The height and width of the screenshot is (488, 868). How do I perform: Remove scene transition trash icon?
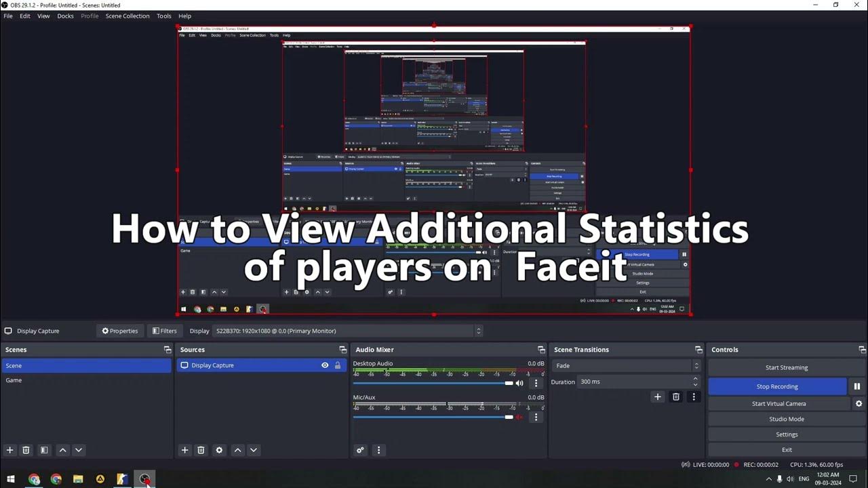[x=676, y=396]
